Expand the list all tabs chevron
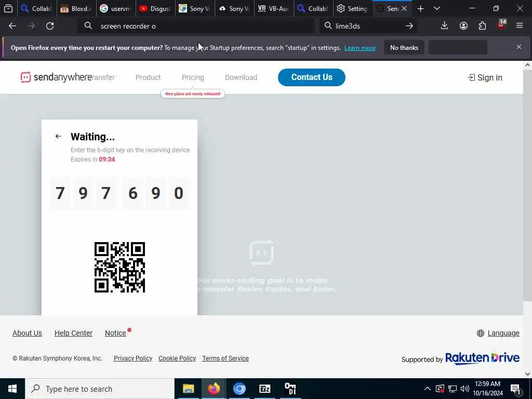Screen dimensions: 532x399 [x=437, y=8]
